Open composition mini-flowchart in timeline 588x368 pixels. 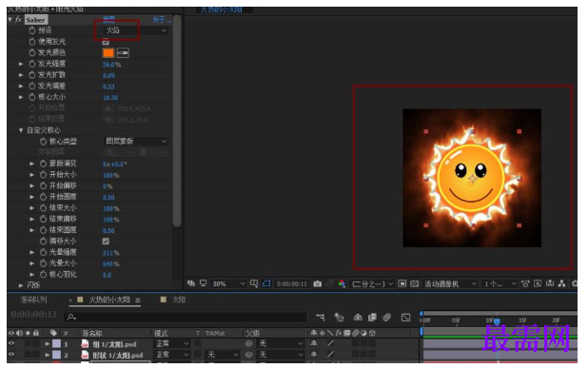click(321, 318)
